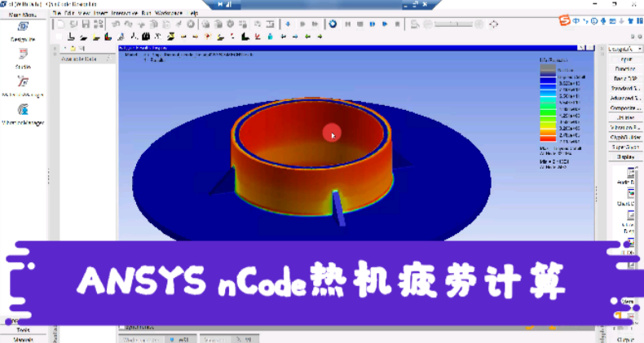This screenshot has height=343, width=644.
Task: Expand the Vibration glyph category
Action: point(625,128)
